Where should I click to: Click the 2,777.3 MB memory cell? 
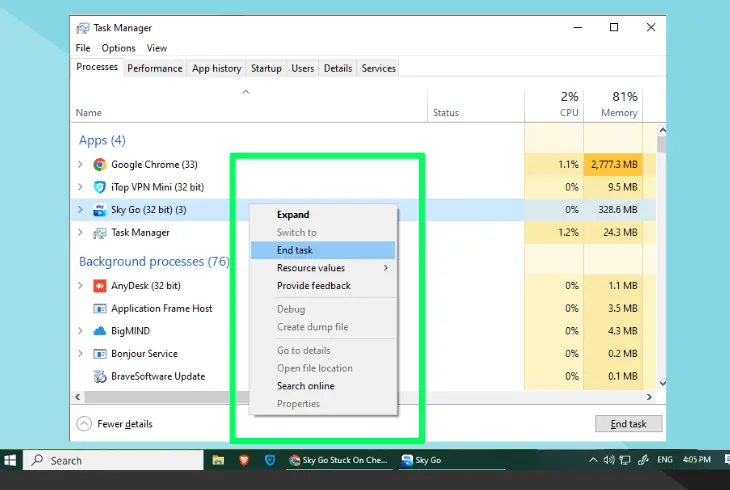pos(613,164)
